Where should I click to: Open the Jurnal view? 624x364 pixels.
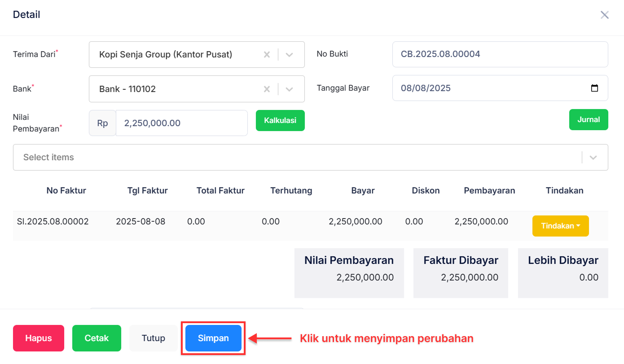click(x=589, y=119)
